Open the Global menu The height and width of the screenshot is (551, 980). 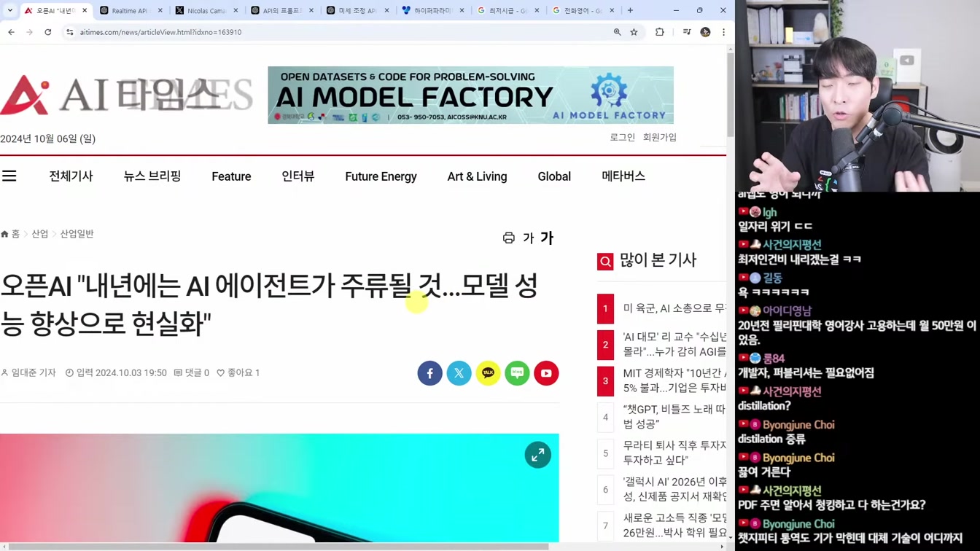click(554, 176)
